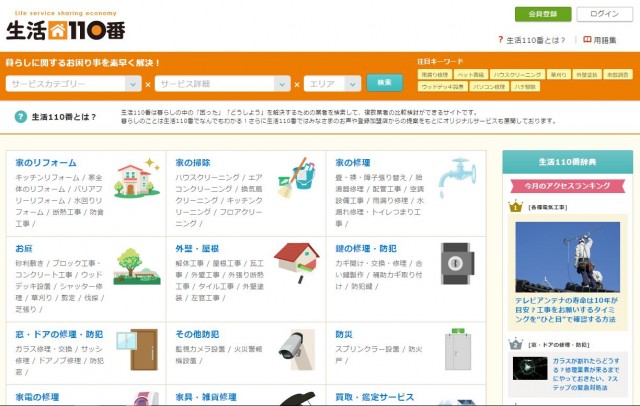Click the house icon for 家のリフォーム
Image resolution: width=640 pixels, height=406 pixels.
(136, 179)
